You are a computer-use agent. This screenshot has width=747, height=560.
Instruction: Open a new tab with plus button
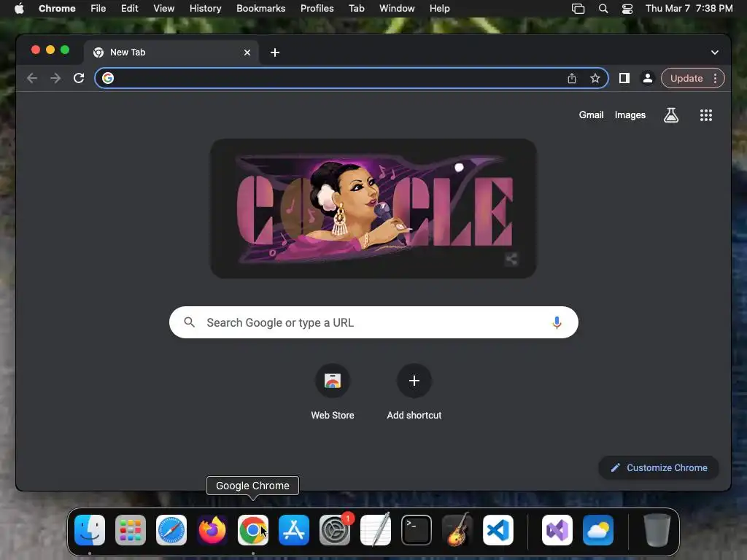tap(275, 52)
